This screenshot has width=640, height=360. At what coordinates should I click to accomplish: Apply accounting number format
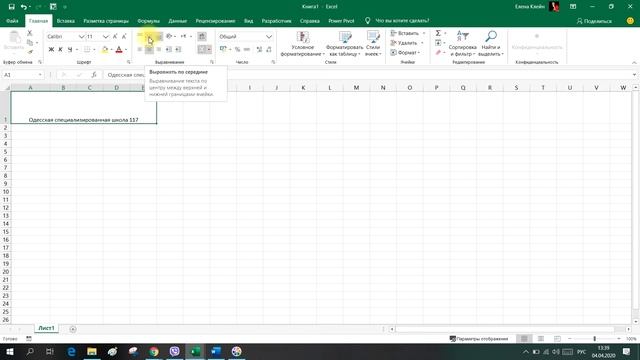223,49
